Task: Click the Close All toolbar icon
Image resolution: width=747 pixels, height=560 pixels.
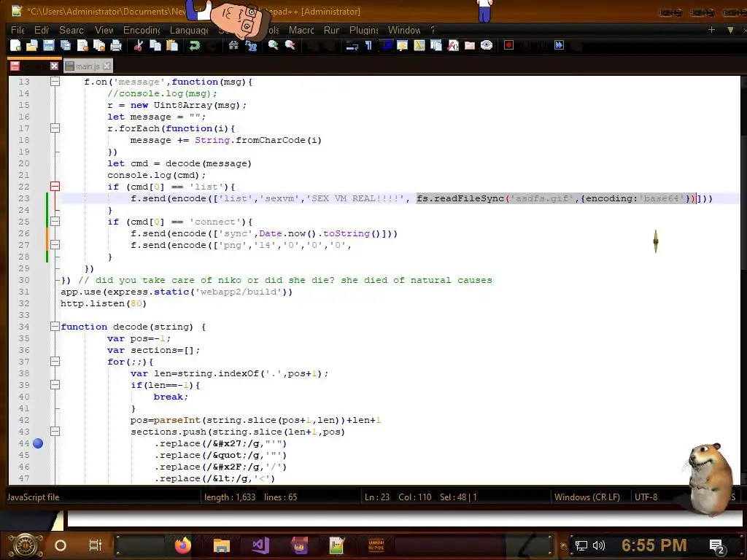Action: pos(99,46)
